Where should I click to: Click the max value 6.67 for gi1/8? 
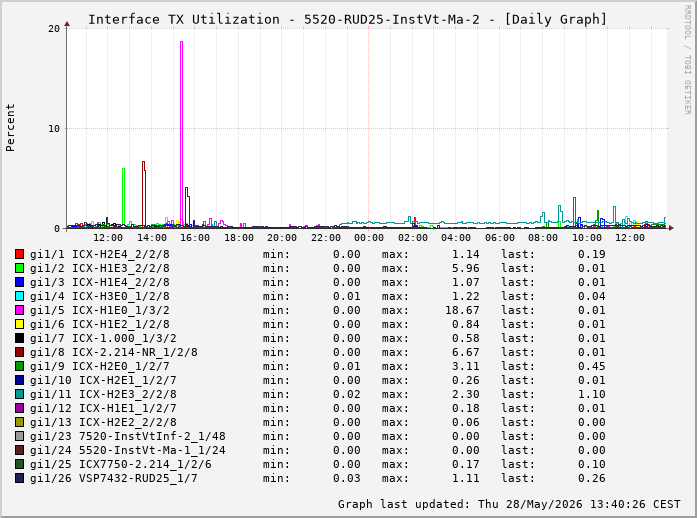pos(466,353)
